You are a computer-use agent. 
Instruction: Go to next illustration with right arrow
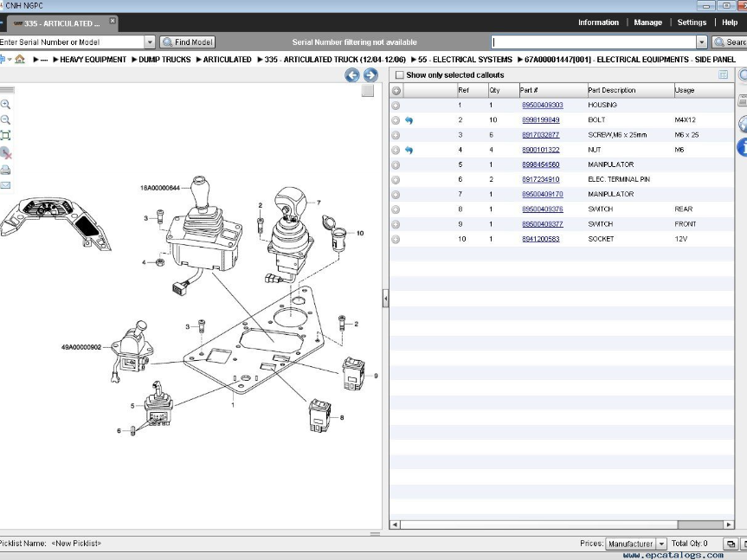click(x=370, y=75)
